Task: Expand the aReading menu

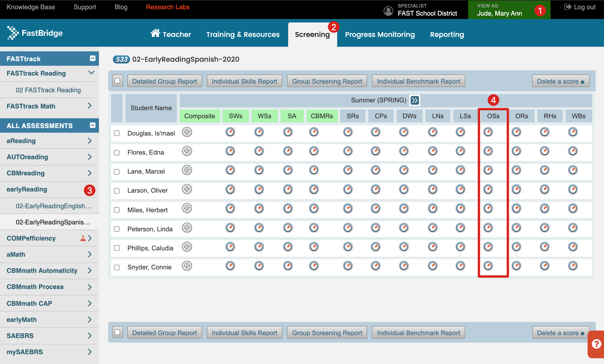Action: coord(90,141)
